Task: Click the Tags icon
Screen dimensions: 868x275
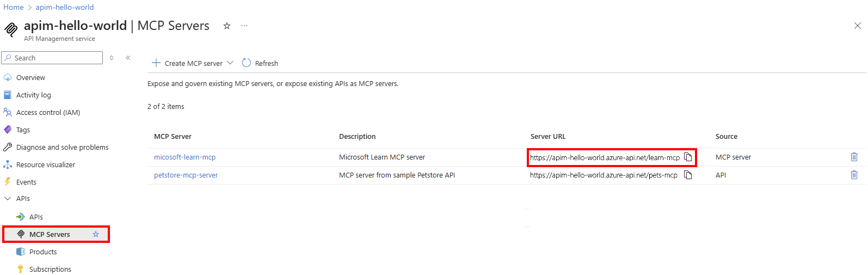Action: point(8,130)
